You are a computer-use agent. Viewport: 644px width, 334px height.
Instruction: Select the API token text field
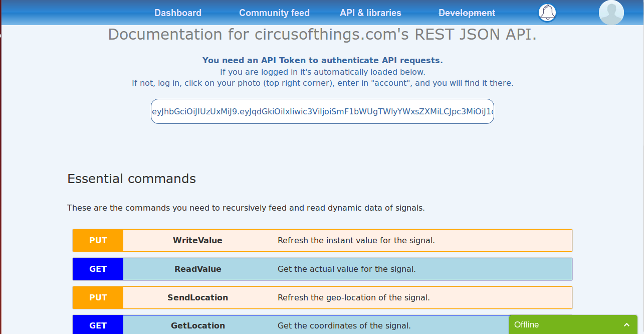pos(322,111)
